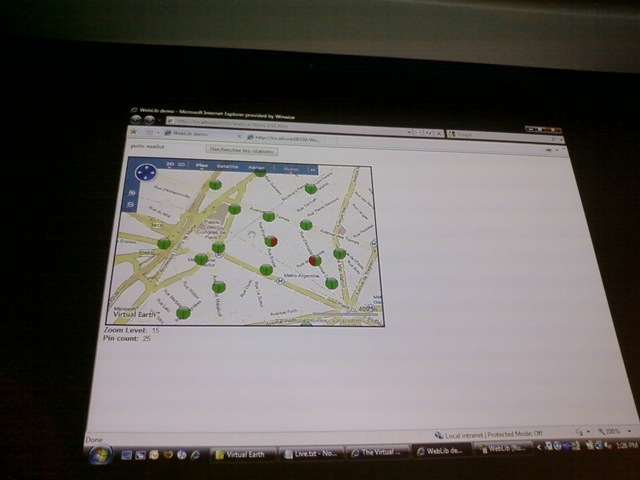Collapse the map toolbar with double-chevron

[313, 170]
